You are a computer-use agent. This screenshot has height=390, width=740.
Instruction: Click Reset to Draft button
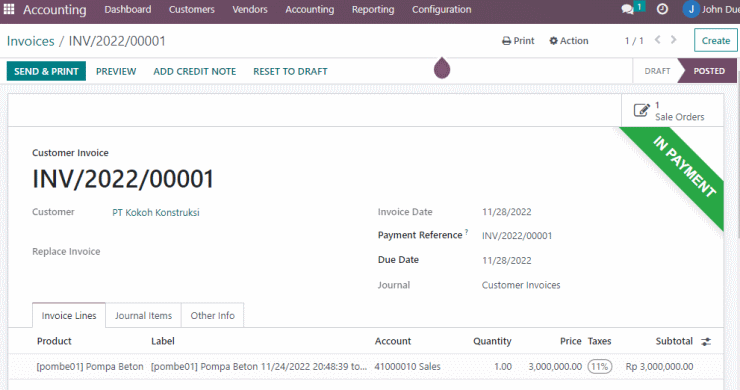(x=290, y=71)
